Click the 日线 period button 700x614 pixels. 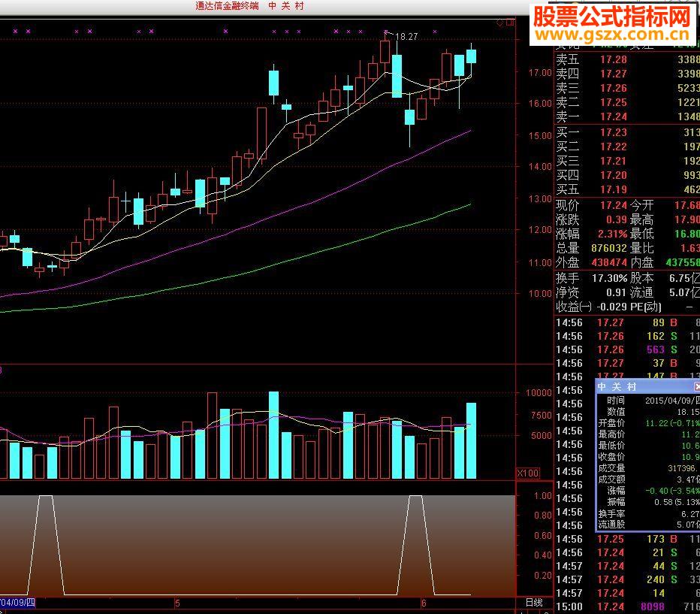534,603
